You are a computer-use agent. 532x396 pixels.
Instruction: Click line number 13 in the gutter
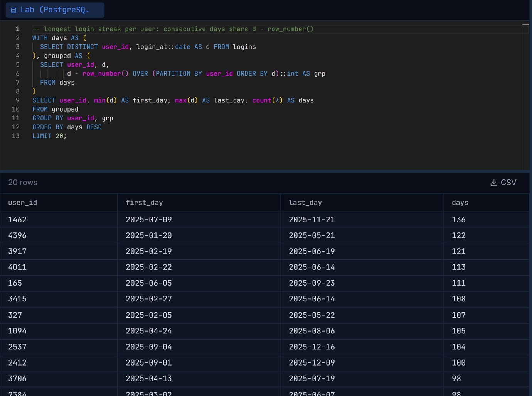tap(15, 136)
